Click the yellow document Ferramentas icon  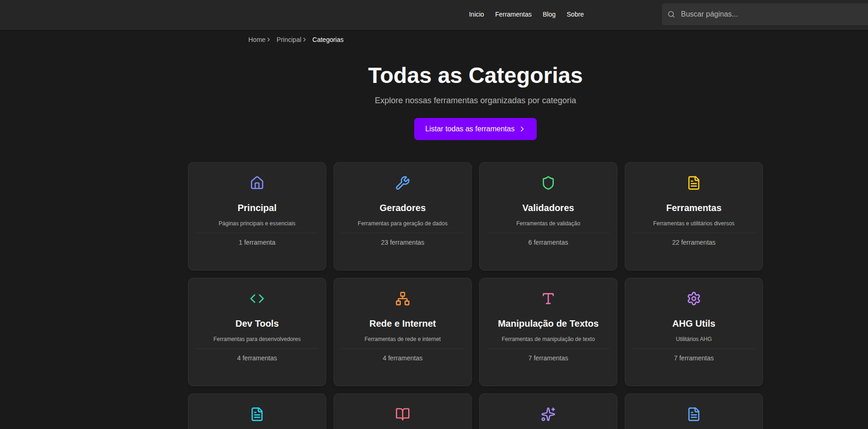tap(694, 183)
